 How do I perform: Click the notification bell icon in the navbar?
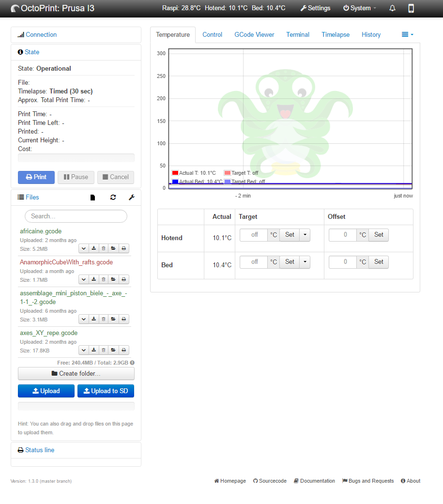pyautogui.click(x=392, y=8)
